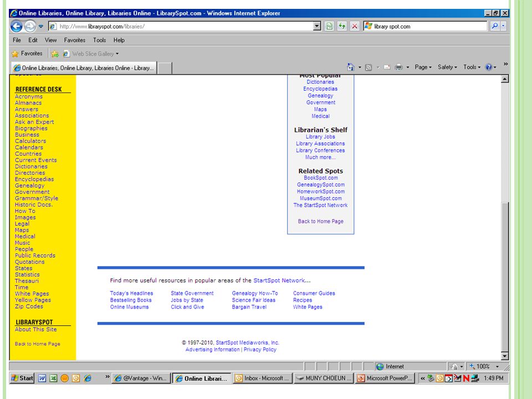
Task: Click the Zip Codes sidebar link
Action: tap(29, 306)
